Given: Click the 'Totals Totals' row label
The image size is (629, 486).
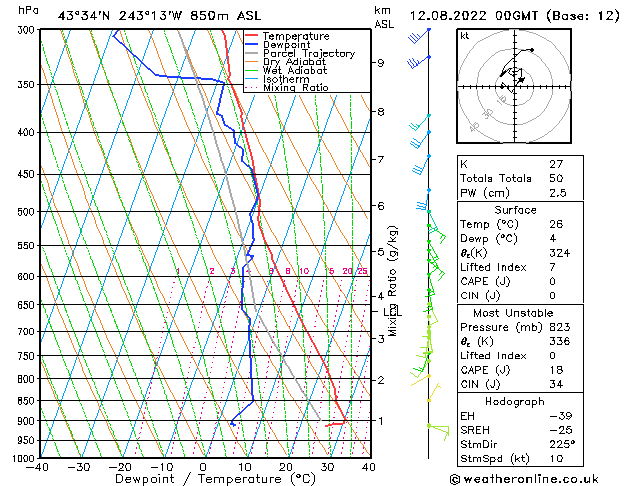Looking at the screenshot, I should point(496,178).
